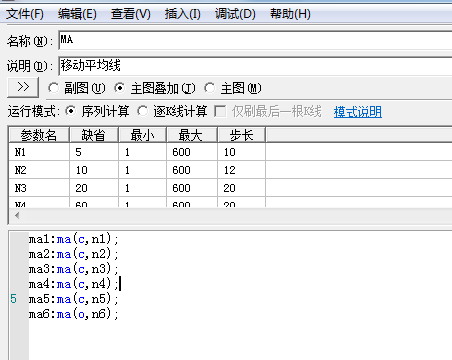Click the 步长 column header

click(241, 135)
